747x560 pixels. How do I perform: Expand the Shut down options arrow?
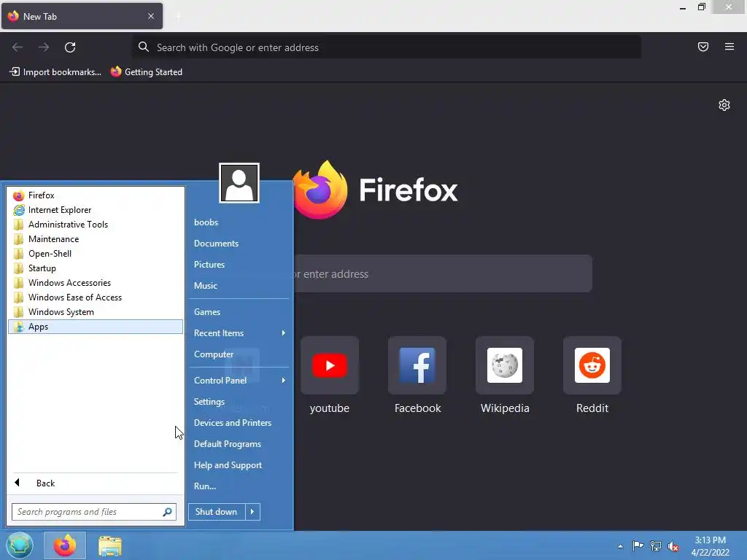[x=252, y=512]
